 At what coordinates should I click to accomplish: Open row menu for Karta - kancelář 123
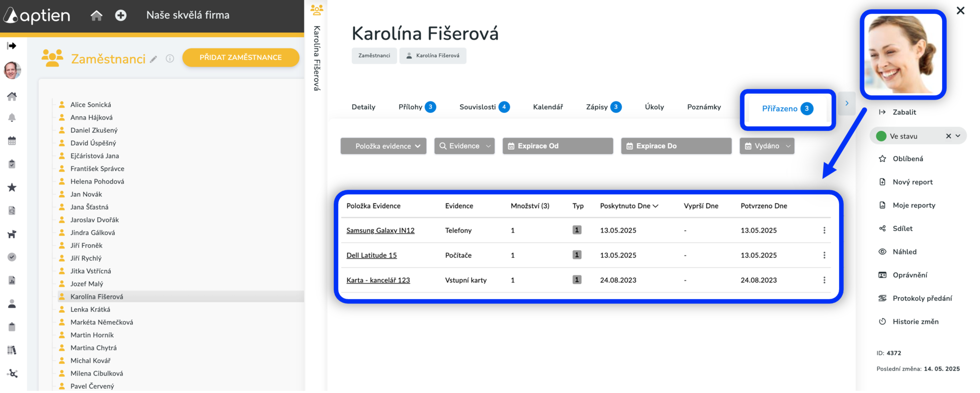pos(824,280)
